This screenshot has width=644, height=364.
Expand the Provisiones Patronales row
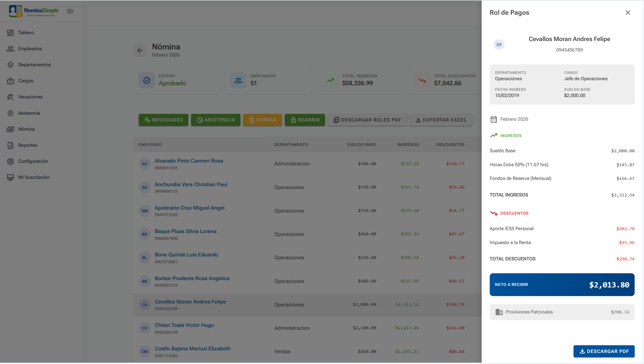click(x=562, y=312)
